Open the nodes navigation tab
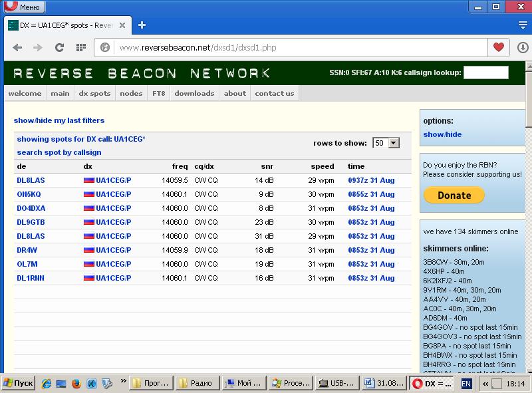 (131, 93)
